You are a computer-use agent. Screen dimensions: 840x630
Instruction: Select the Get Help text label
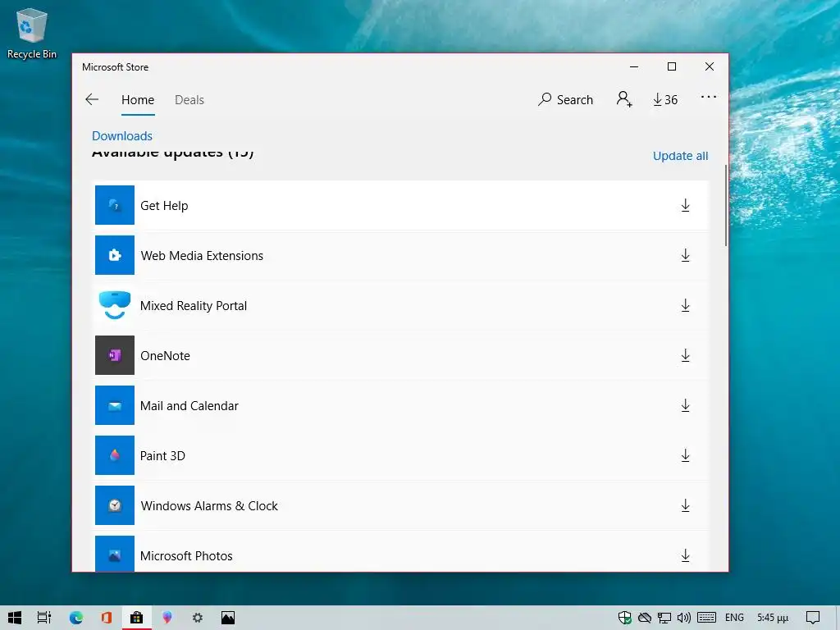pyautogui.click(x=164, y=206)
